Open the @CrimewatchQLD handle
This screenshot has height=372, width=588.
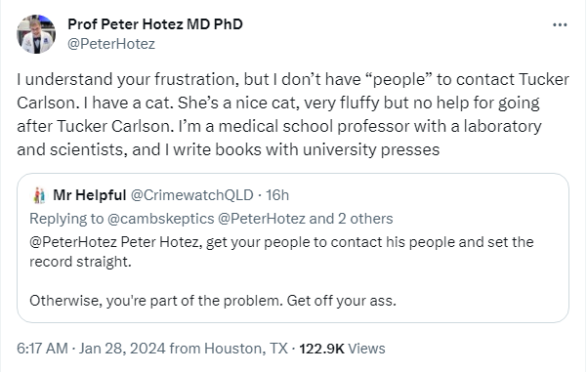(191, 195)
